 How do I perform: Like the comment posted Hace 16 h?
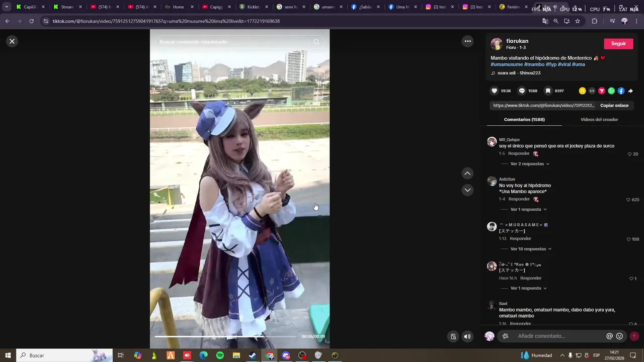631,279
